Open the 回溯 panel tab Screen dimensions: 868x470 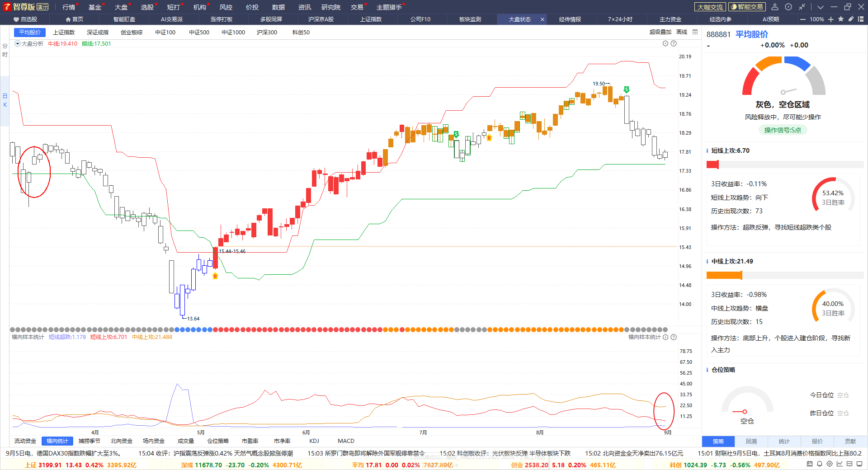coord(751,442)
